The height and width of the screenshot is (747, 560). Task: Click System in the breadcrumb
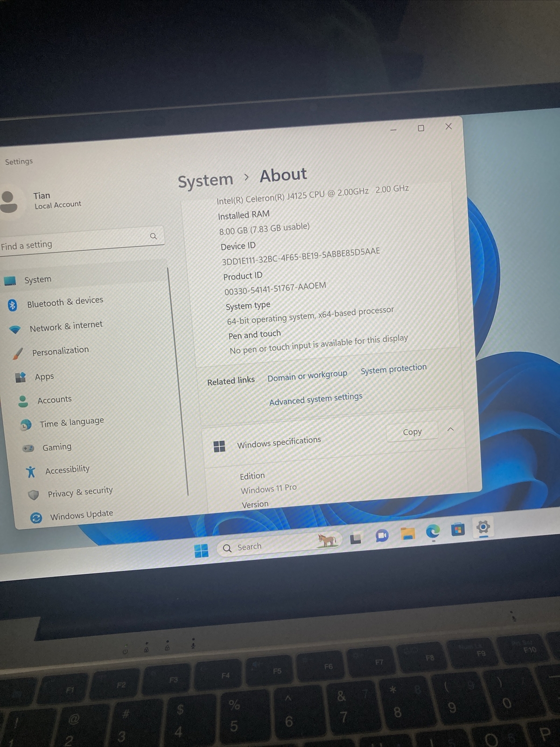[205, 180]
